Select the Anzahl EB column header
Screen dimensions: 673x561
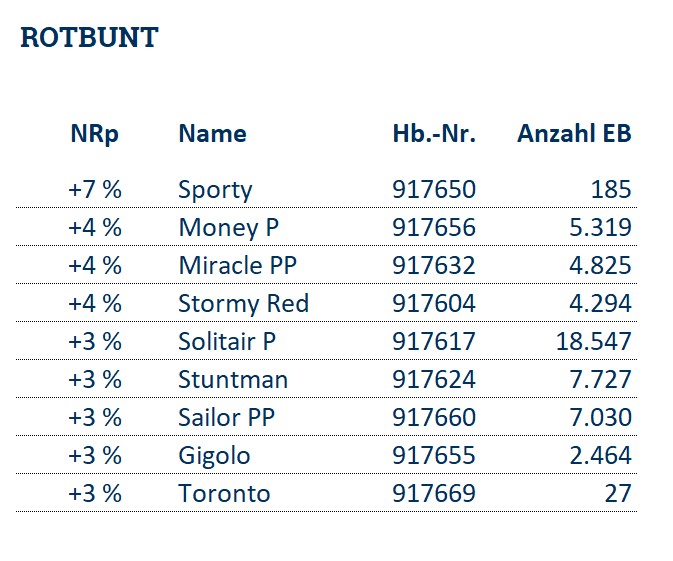(574, 134)
